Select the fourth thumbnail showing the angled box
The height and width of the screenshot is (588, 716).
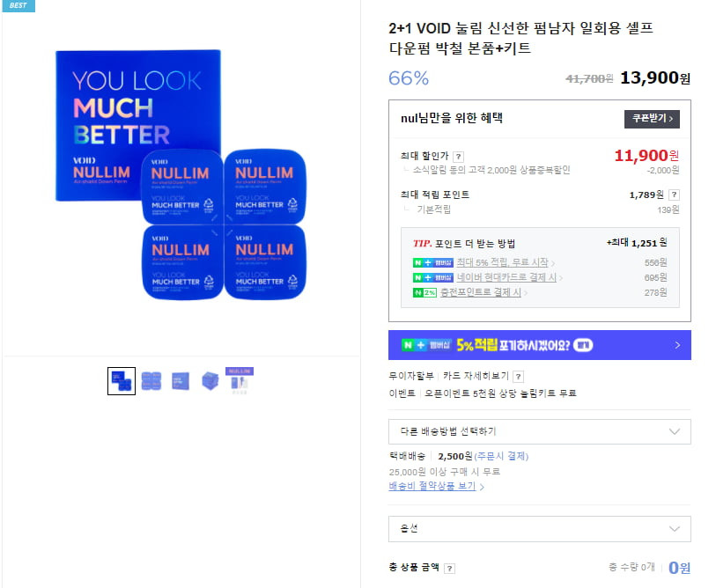tap(210, 381)
